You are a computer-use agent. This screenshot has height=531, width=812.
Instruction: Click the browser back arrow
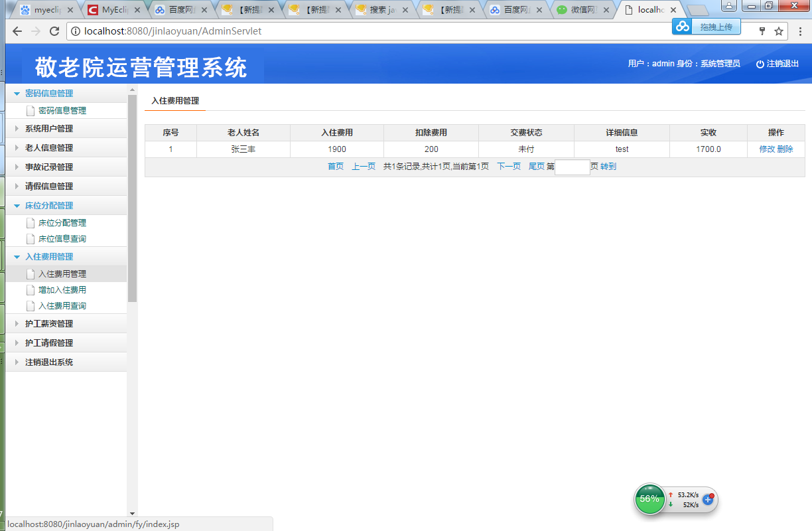click(17, 31)
